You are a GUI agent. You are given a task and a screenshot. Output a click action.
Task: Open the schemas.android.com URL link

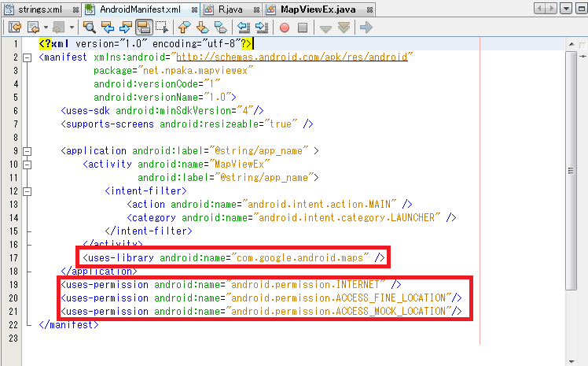tap(292, 57)
